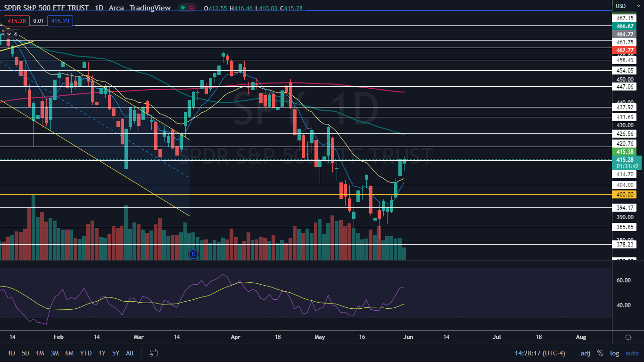Open chart settings gear icon
644x362 pixels.
(628, 337)
